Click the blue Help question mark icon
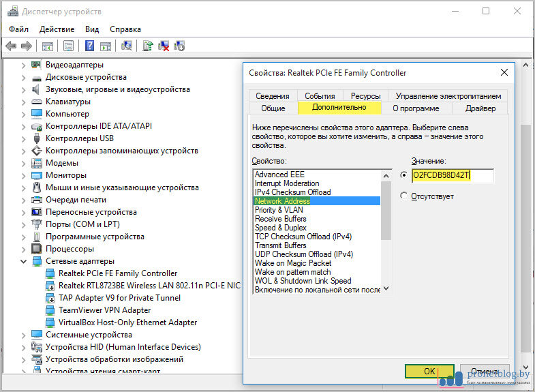Viewport: 535px width, 392px height. pos(90,46)
